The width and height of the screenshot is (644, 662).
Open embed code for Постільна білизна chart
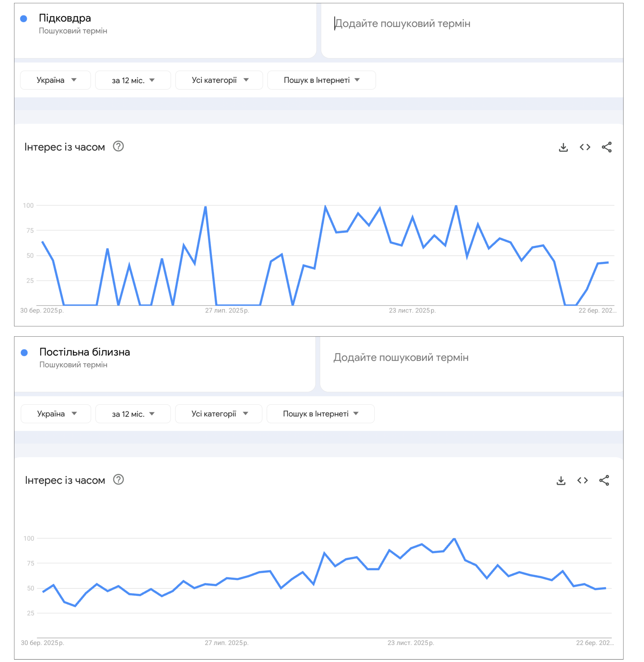582,480
